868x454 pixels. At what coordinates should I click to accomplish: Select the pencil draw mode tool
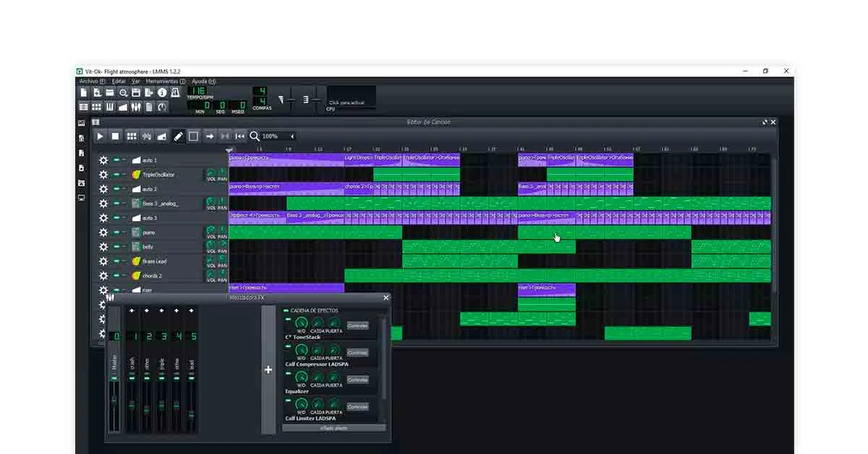click(x=178, y=136)
